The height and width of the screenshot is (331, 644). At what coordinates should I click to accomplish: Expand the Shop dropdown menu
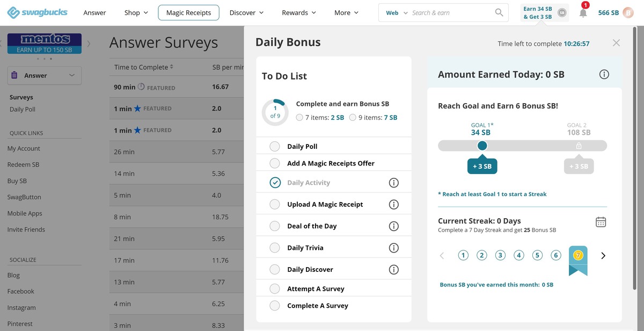pyautogui.click(x=136, y=13)
